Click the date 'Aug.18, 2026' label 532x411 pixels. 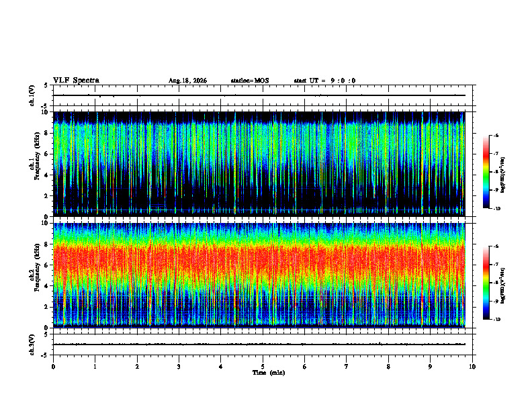187,81
